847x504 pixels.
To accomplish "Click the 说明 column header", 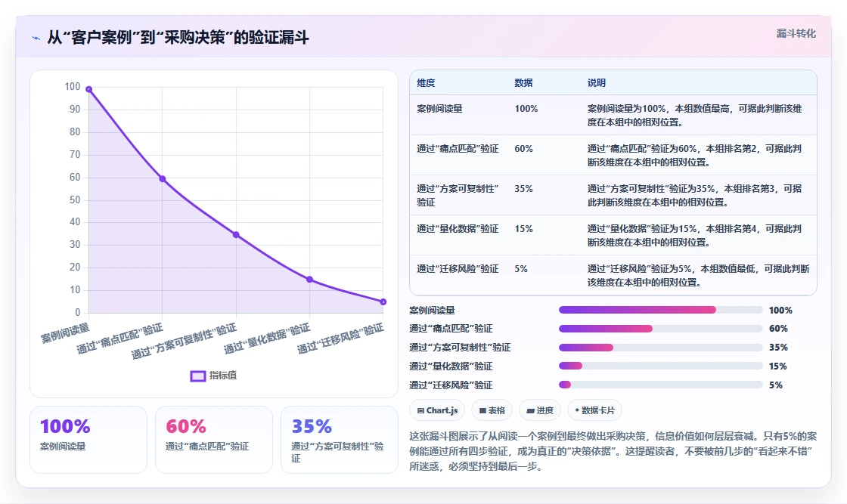I will [597, 82].
